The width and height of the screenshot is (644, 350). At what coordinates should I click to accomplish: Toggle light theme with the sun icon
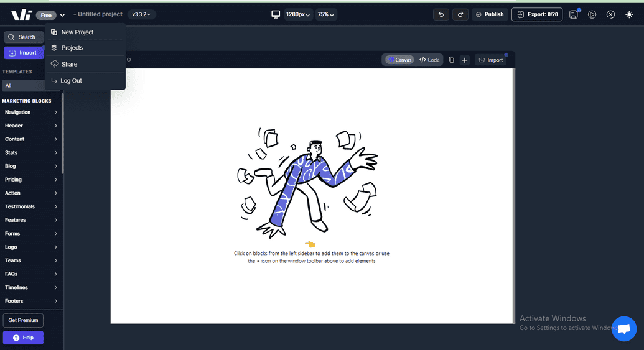[x=629, y=14]
